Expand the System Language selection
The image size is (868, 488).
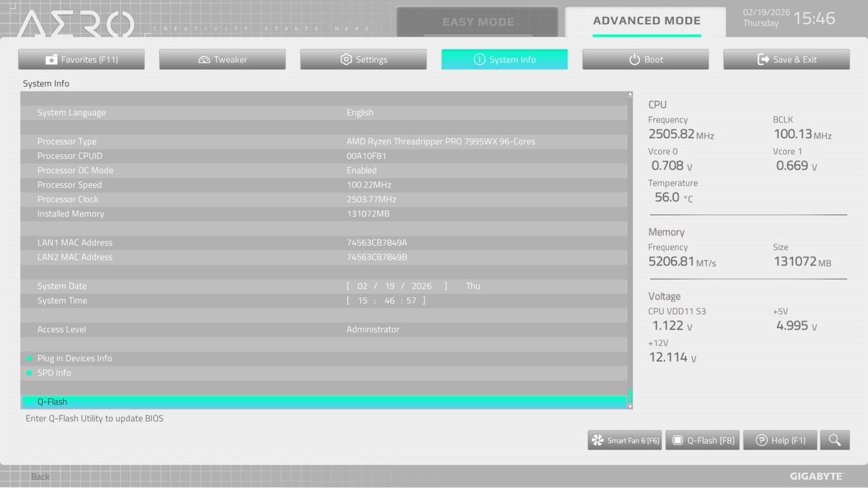point(360,112)
